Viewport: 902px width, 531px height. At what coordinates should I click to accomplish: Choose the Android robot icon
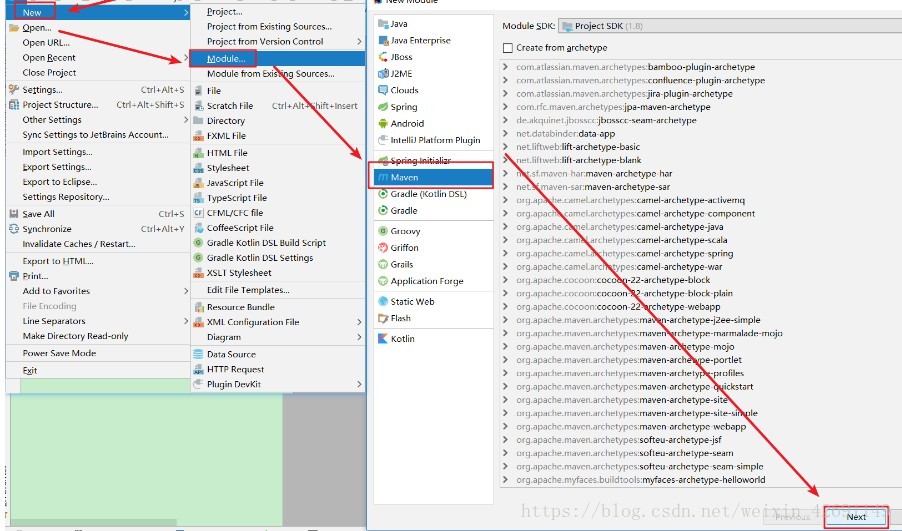tap(383, 124)
